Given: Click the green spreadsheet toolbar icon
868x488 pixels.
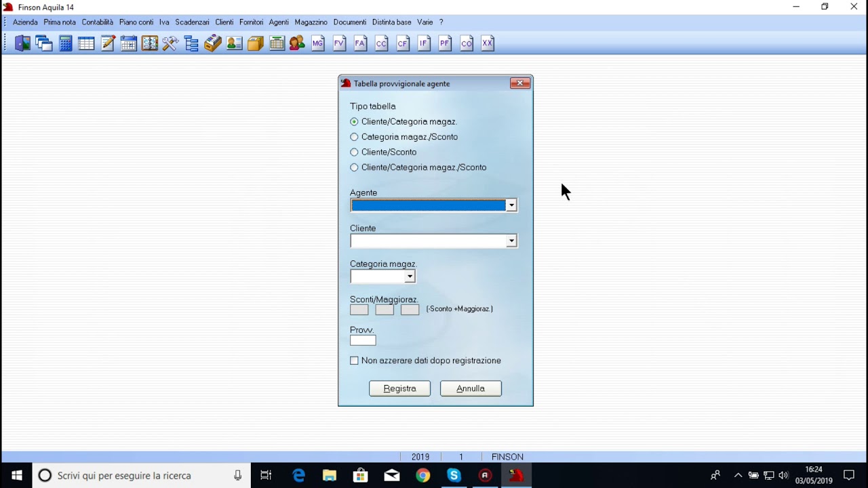Looking at the screenshot, I should pyautogui.click(x=277, y=43).
